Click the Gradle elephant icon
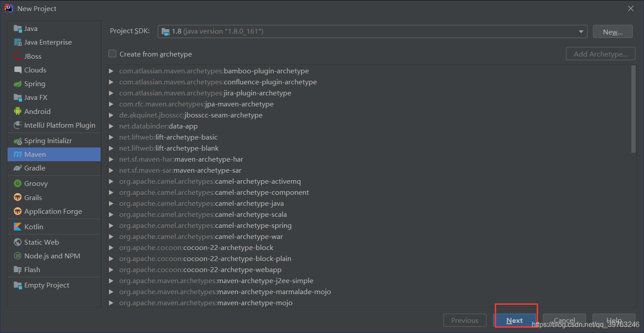644x333 pixels. [x=18, y=168]
